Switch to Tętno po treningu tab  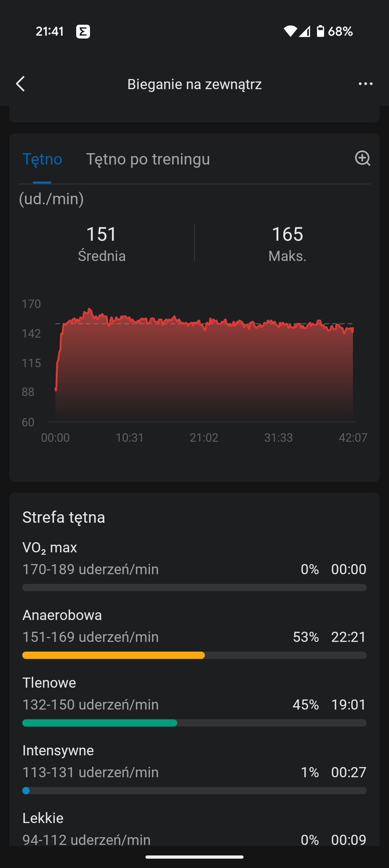(148, 159)
